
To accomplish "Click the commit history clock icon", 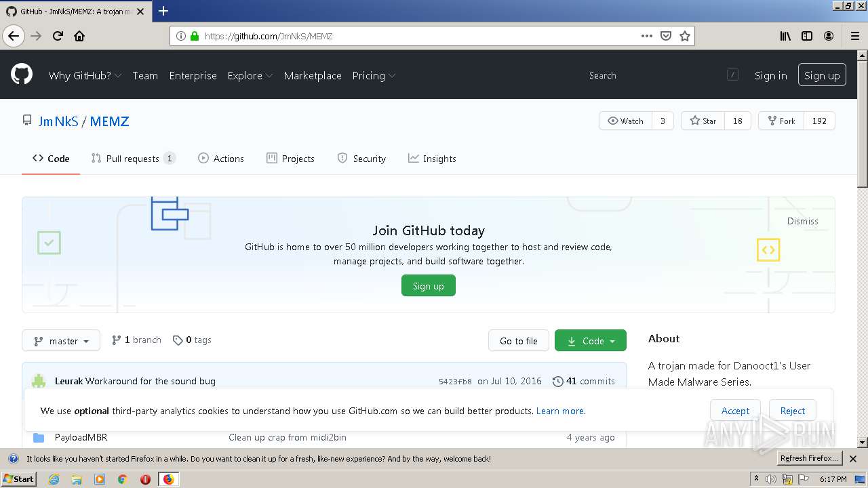I will 557,381.
